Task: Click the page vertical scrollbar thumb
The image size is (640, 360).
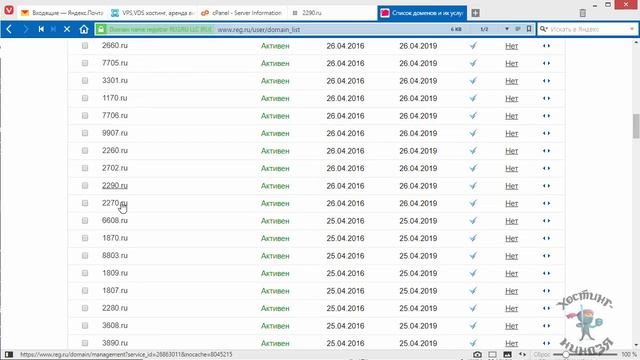Action: 636,127
